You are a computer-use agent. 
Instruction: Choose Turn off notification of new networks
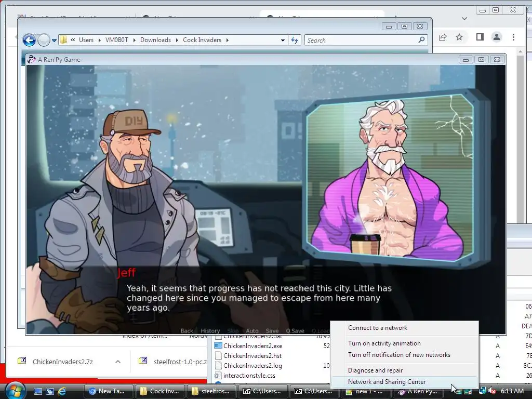coord(404,355)
